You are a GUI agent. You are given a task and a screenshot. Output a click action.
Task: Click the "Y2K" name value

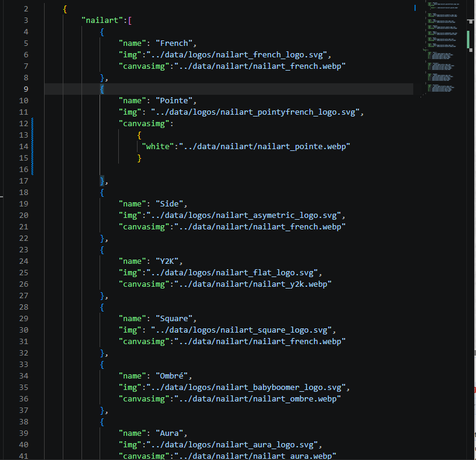pos(167,261)
